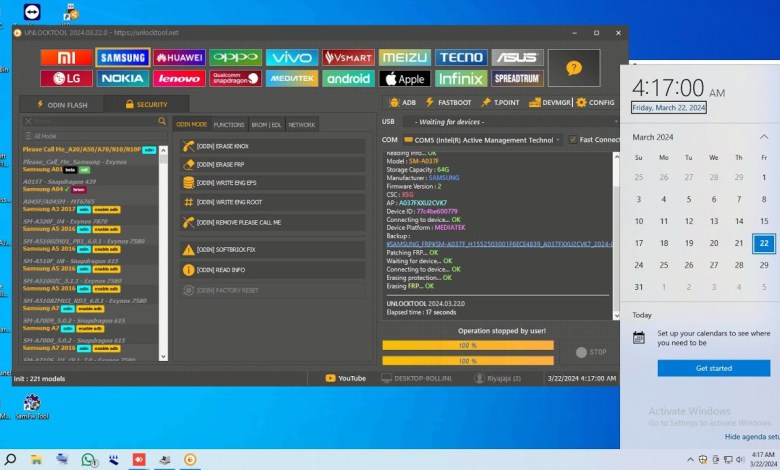Open the YouTube link in status bar
The image size is (780, 470).
click(345, 378)
